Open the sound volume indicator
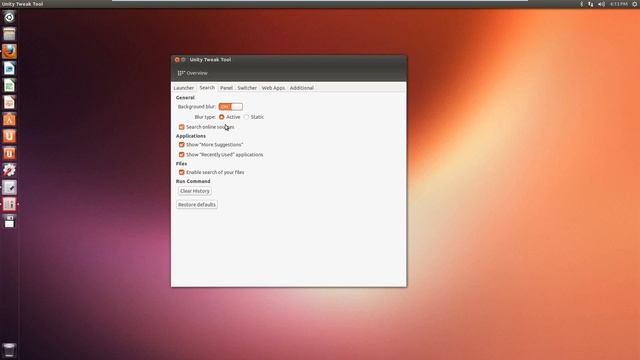This screenshot has width=640, height=360. 601,4
